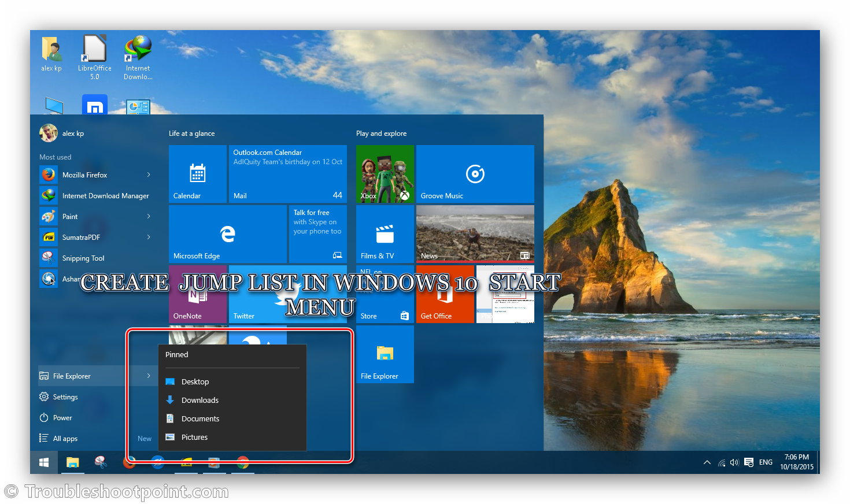Open the network icon in the system tray
The width and height of the screenshot is (850, 504).
click(722, 462)
